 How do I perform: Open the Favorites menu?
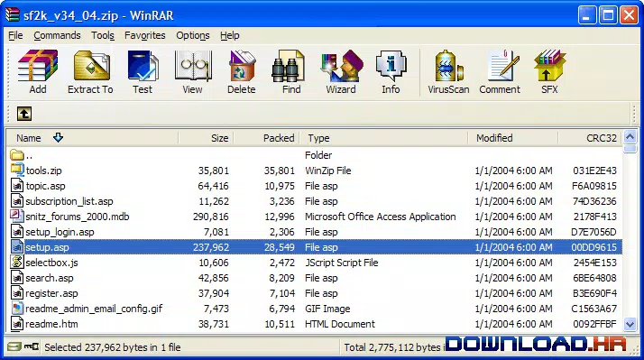pyautogui.click(x=145, y=35)
